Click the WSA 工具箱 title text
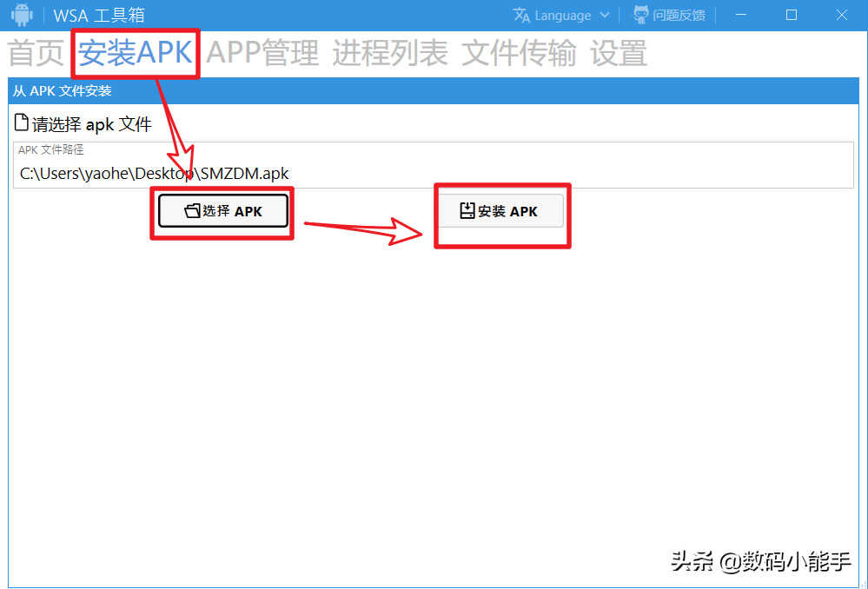The image size is (868, 589). pos(99,16)
